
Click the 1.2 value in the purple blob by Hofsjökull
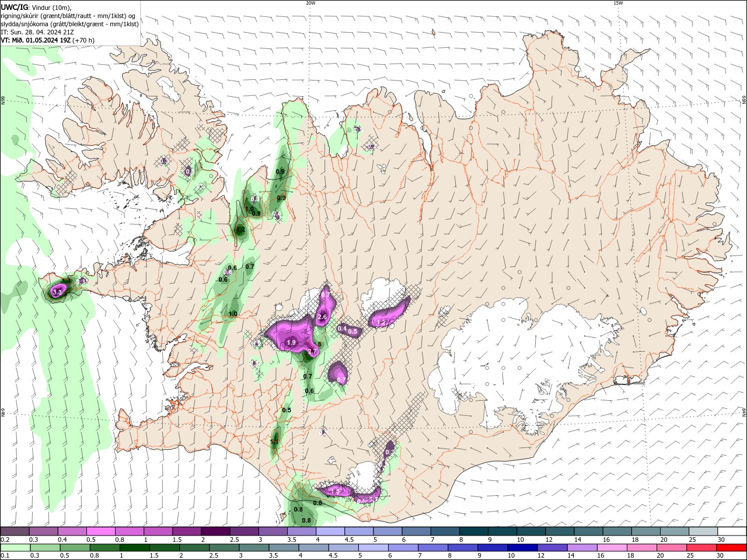click(x=382, y=323)
